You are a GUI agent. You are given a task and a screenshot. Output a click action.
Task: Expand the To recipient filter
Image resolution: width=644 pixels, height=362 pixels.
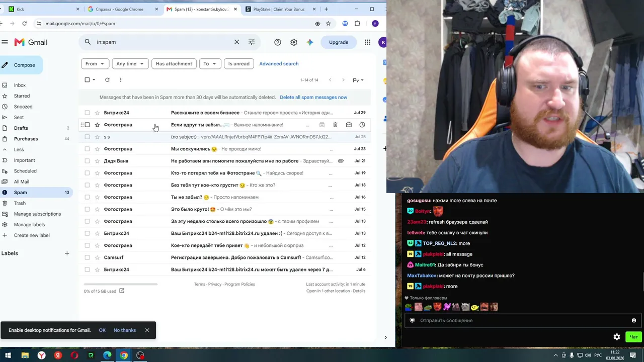click(210, 64)
